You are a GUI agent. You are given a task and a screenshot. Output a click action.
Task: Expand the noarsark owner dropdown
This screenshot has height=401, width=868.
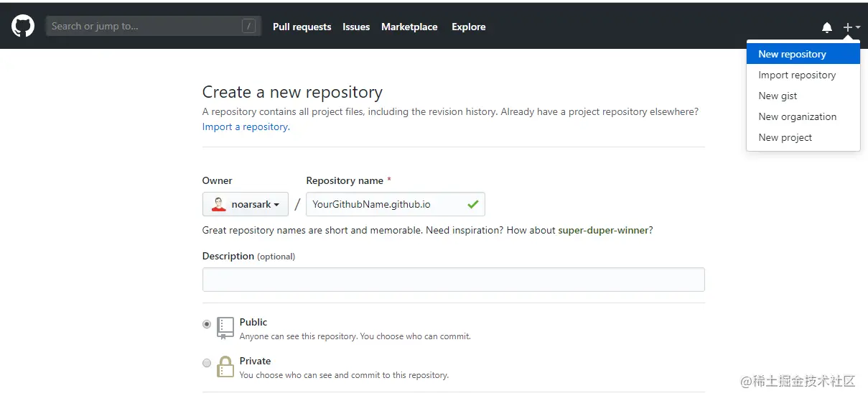[246, 204]
